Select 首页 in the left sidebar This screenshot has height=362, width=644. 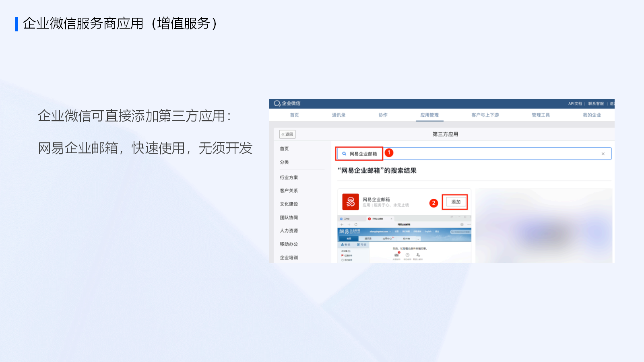click(285, 149)
